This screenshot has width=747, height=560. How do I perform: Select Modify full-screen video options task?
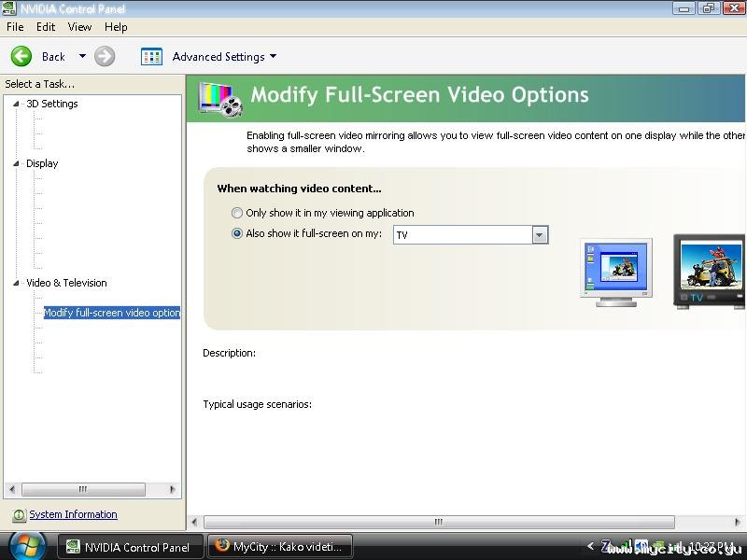[x=112, y=313]
